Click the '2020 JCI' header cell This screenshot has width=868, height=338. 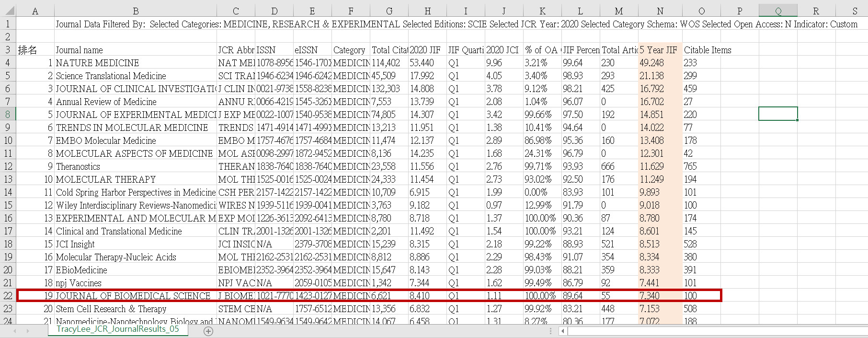pos(504,50)
